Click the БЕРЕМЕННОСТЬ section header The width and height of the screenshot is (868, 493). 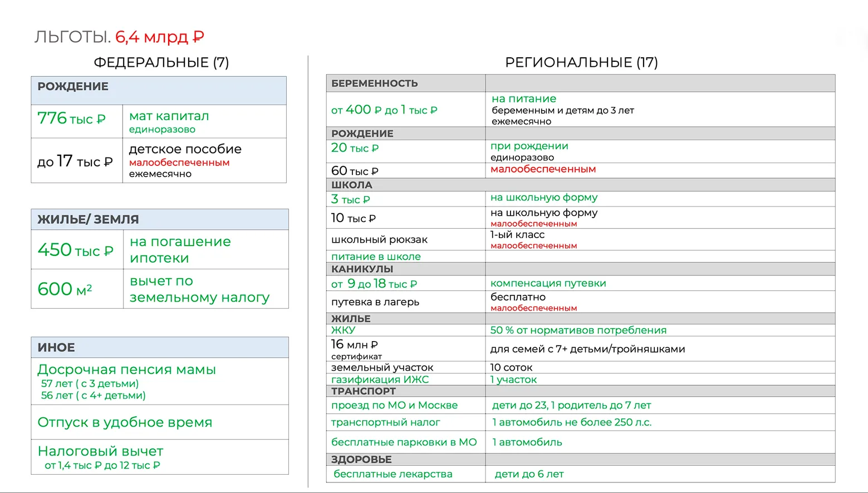(x=374, y=83)
